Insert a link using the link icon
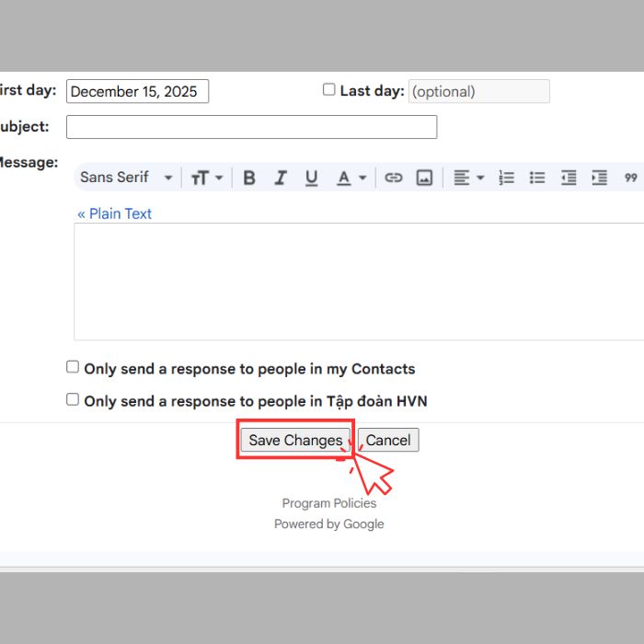 coord(393,178)
